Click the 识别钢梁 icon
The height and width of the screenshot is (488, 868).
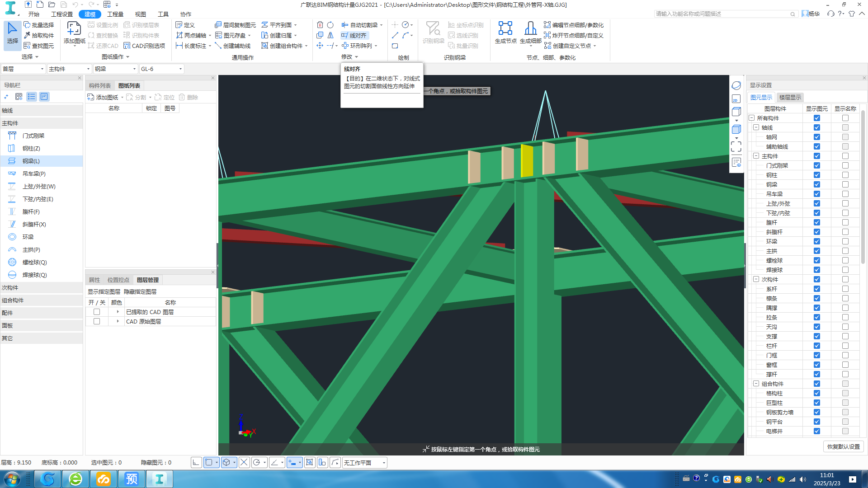[x=433, y=33]
